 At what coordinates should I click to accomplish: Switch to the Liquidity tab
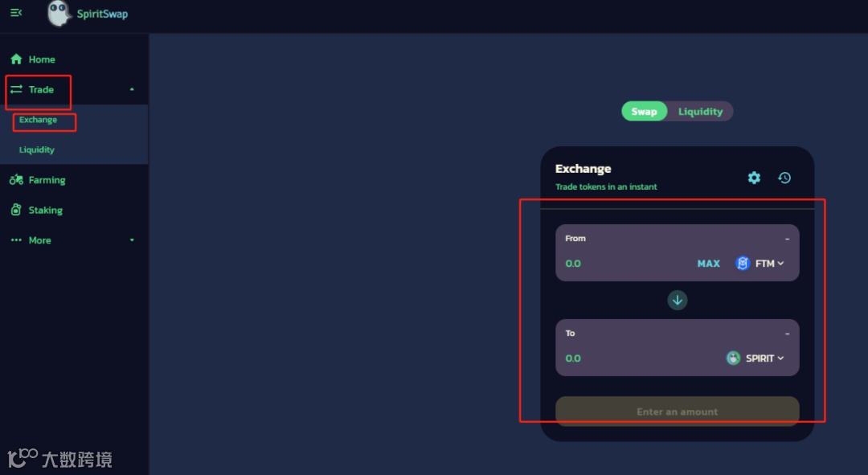coord(700,111)
